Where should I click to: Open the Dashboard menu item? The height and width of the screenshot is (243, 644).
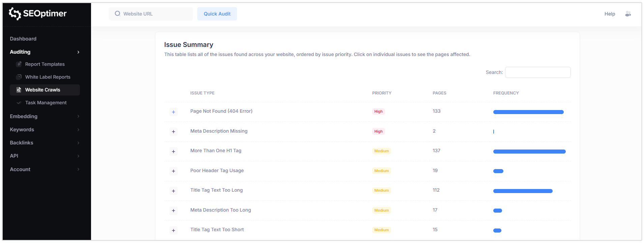pyautogui.click(x=23, y=39)
